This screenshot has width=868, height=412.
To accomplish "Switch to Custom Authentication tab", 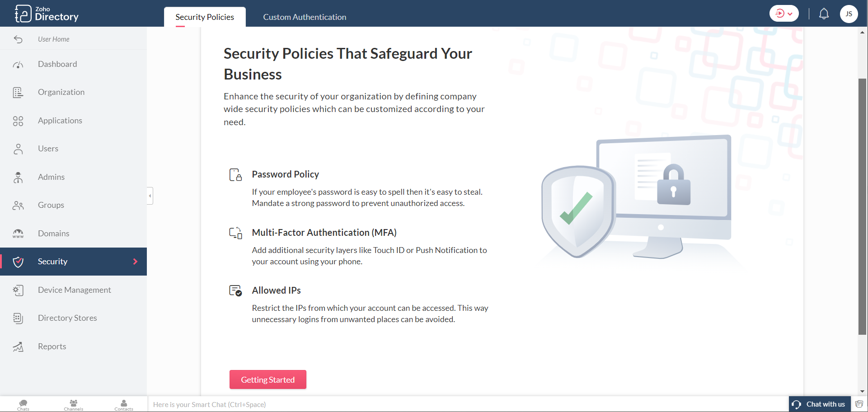I will (x=305, y=17).
